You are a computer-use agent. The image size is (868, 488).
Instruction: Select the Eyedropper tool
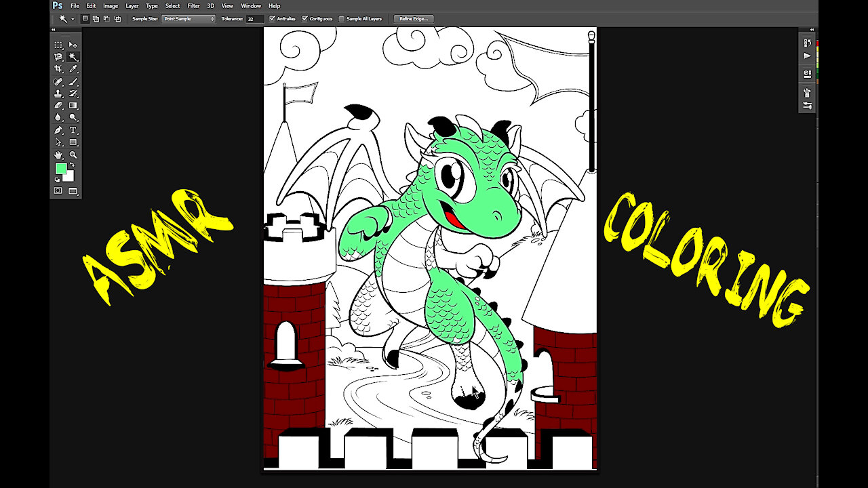point(73,69)
